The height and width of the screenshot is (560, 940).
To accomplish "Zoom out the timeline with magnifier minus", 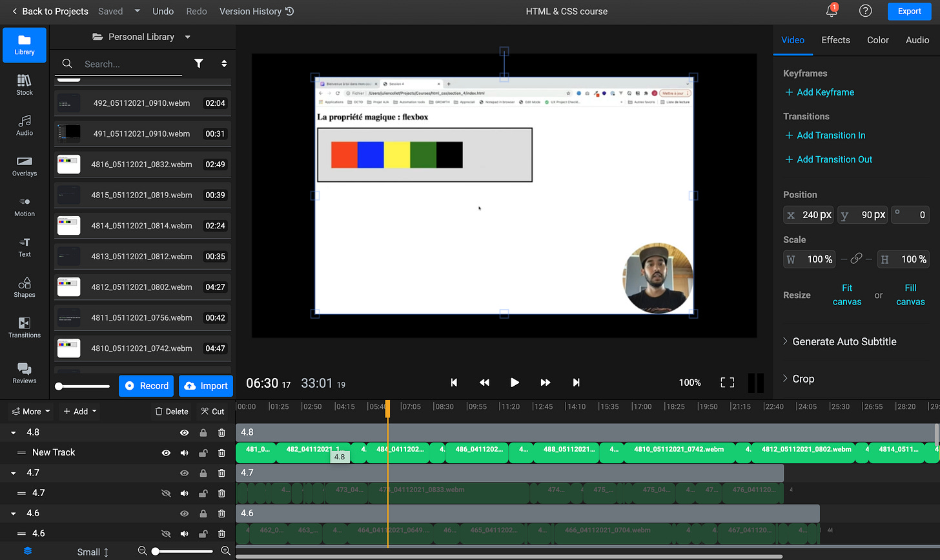I will coord(143,551).
